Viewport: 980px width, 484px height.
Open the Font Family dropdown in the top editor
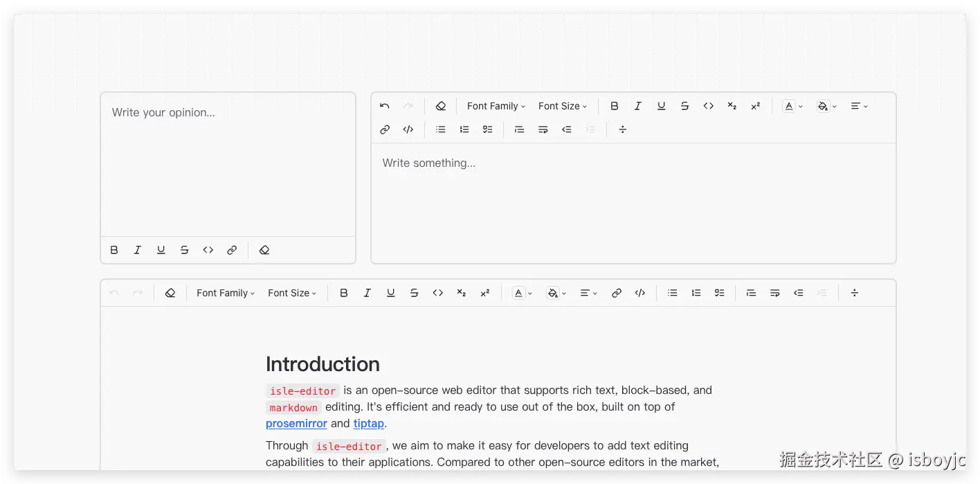[x=496, y=105]
